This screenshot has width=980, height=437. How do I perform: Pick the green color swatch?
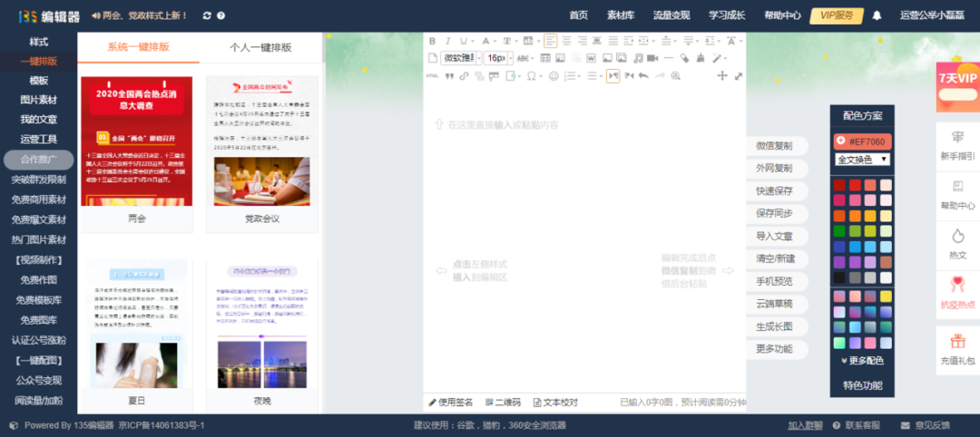(839, 231)
